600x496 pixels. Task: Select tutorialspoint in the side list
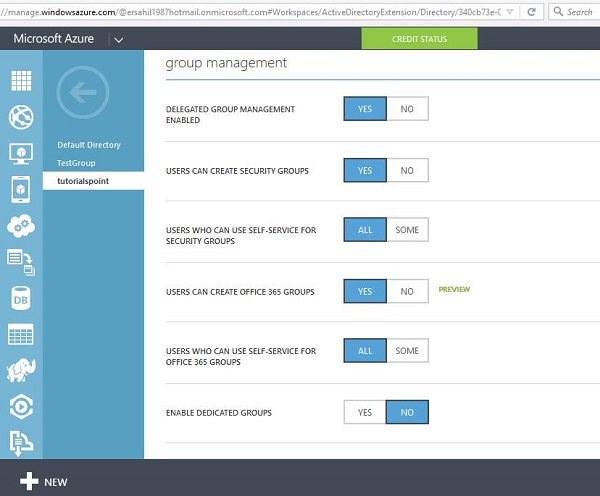(x=93, y=181)
